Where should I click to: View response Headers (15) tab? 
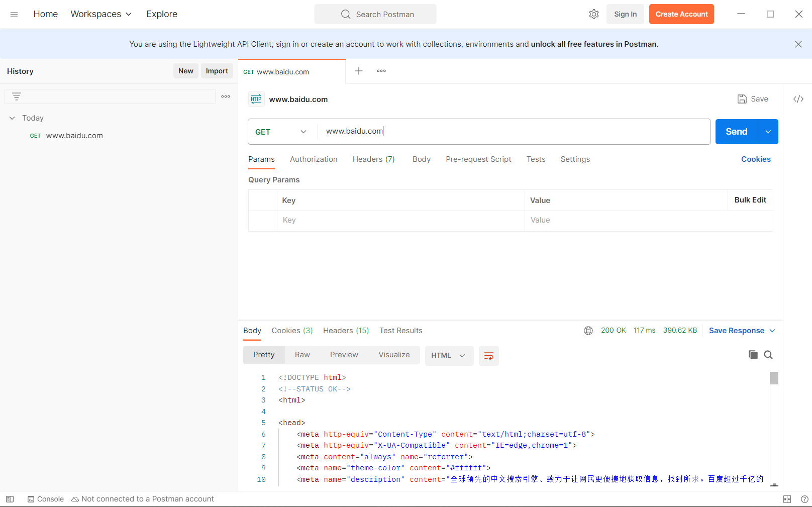[346, 331]
